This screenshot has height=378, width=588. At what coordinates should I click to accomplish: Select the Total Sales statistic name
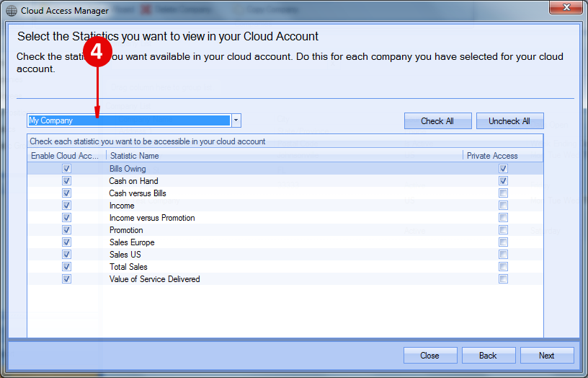tap(128, 266)
